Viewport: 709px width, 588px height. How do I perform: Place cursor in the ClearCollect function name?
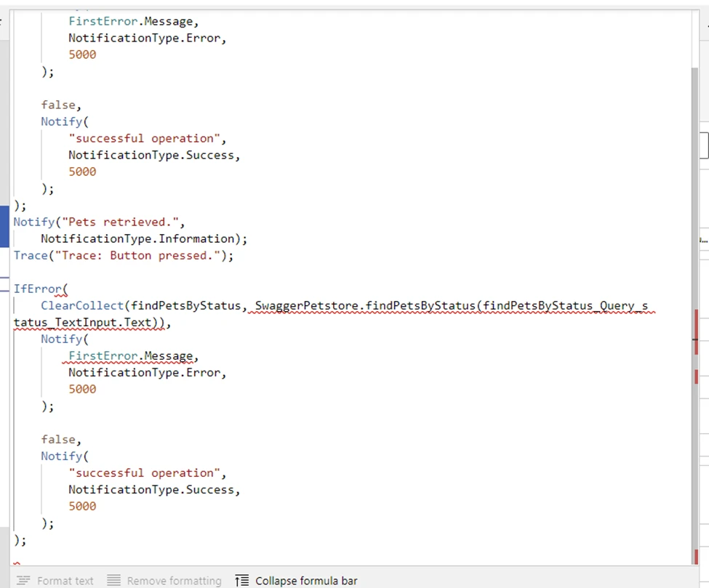point(71,305)
